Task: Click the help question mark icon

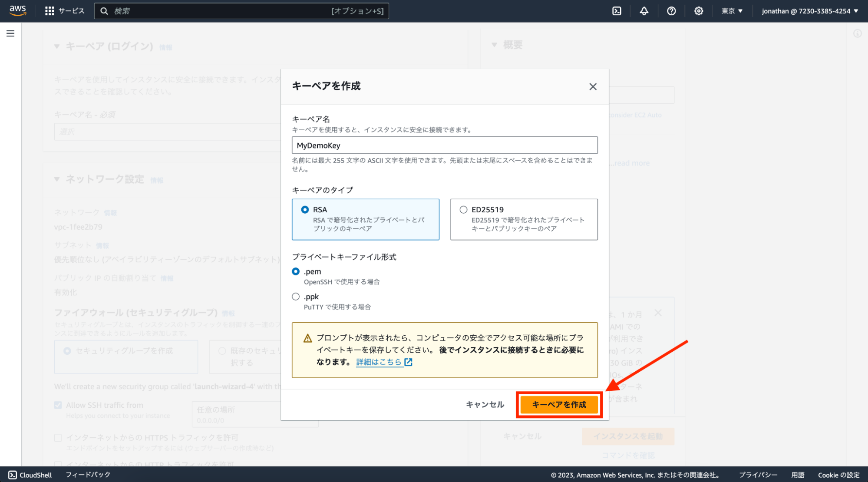Action: coord(671,11)
